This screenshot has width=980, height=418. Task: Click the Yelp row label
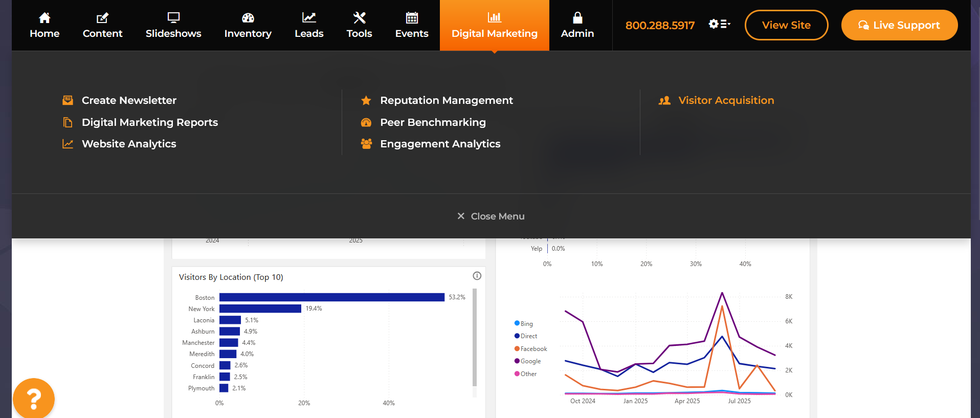(x=537, y=249)
